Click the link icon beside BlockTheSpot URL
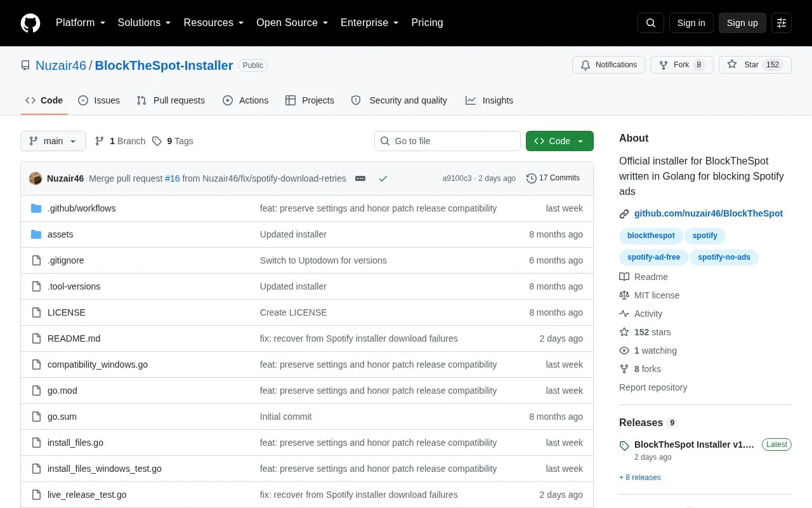 pyautogui.click(x=624, y=214)
